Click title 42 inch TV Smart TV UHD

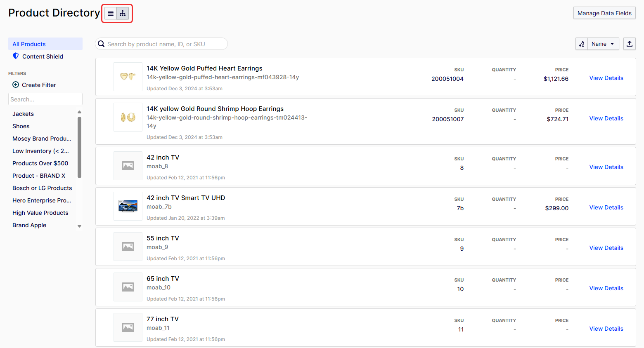click(186, 198)
